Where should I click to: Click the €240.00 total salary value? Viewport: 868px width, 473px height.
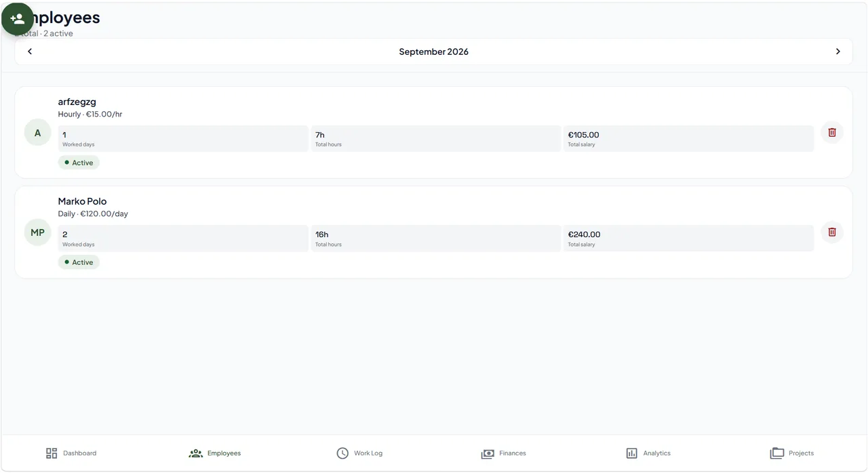click(x=584, y=234)
